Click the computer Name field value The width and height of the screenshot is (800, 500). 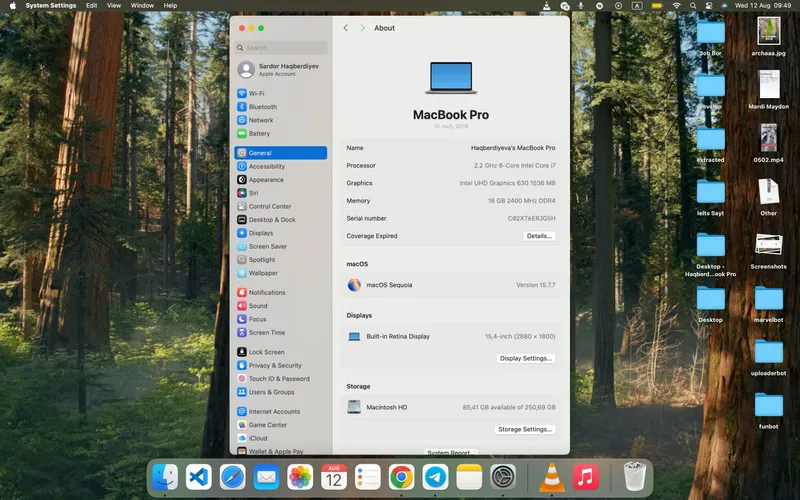pos(513,148)
